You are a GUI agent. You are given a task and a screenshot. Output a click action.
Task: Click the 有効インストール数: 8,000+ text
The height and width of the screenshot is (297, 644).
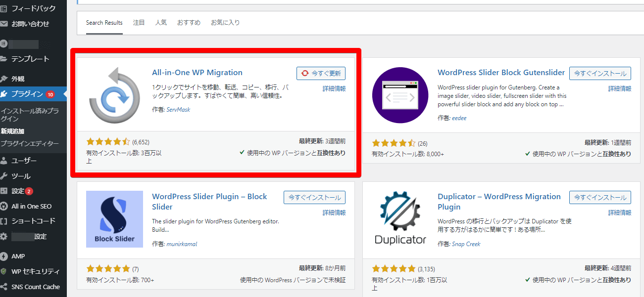[x=408, y=154]
